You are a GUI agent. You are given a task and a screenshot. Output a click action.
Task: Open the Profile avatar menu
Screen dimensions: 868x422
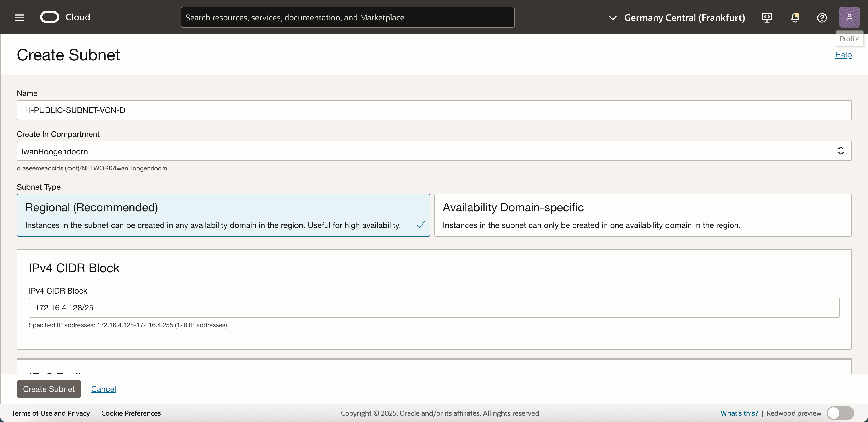[849, 17]
